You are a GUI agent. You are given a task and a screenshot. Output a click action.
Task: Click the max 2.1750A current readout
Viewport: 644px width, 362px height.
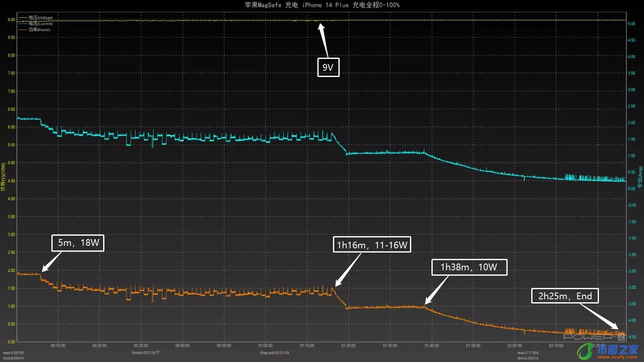pos(528,353)
